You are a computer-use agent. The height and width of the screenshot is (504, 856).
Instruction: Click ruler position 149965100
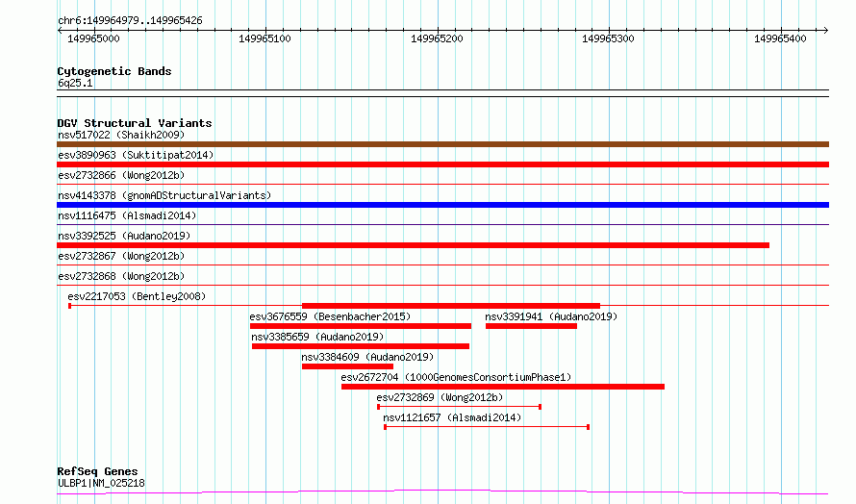(x=264, y=38)
